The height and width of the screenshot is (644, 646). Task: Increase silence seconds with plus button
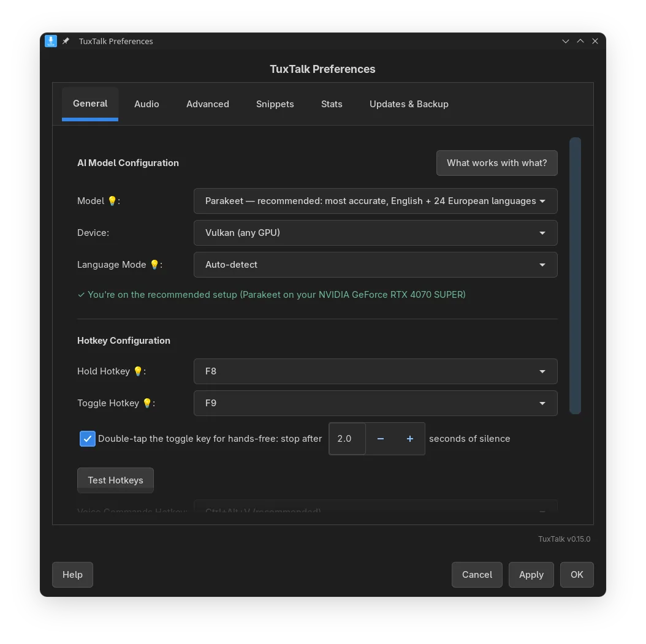coord(410,439)
